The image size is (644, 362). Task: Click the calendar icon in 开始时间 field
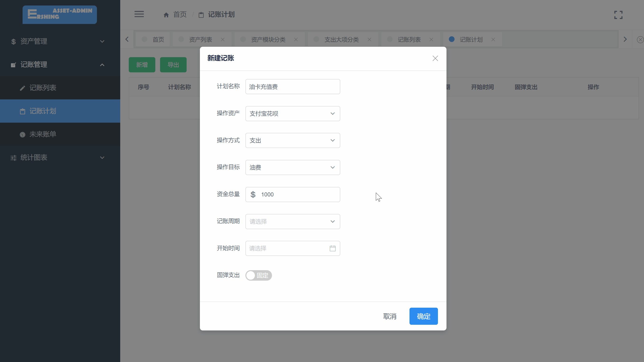(332, 248)
